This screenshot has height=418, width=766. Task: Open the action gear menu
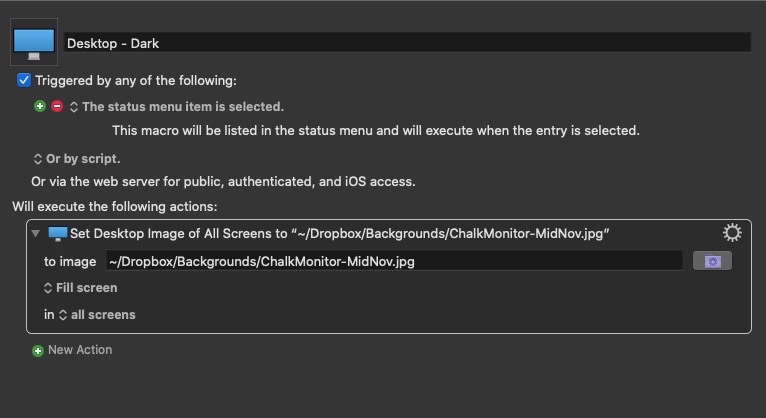coord(732,232)
